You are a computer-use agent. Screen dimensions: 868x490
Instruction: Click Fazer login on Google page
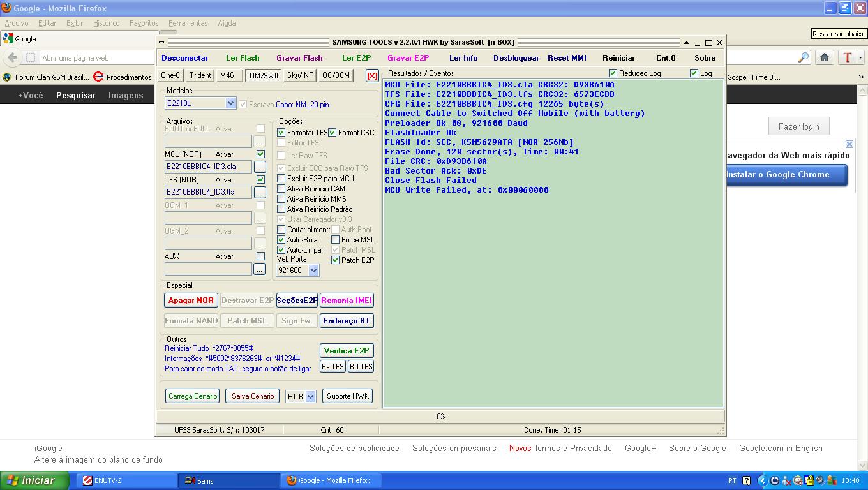coord(798,126)
